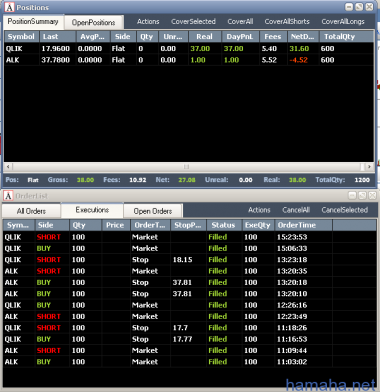Open the All Orders tab

pyautogui.click(x=31, y=211)
